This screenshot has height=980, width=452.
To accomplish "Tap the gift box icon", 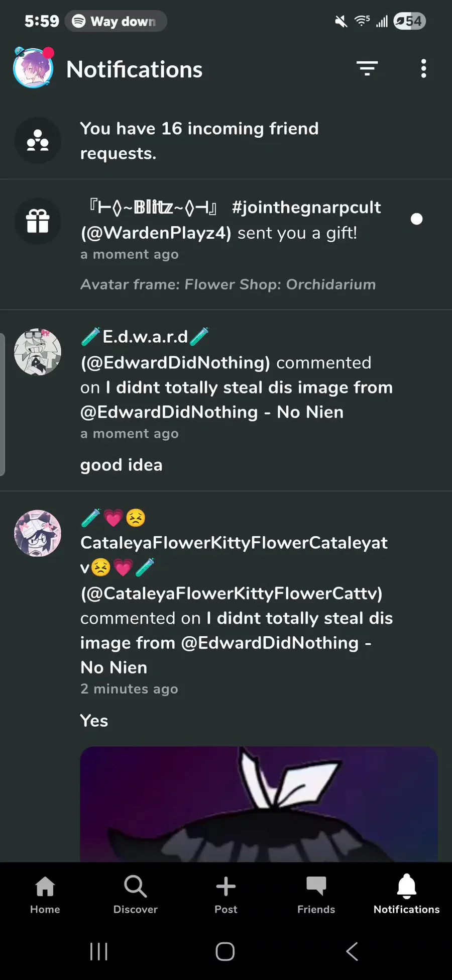I will click(38, 221).
